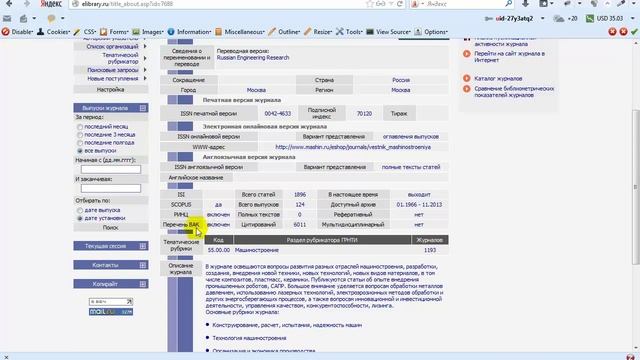
Task: Expand the Поисковые запросы submenu arrow
Action: pyautogui.click(x=145, y=70)
